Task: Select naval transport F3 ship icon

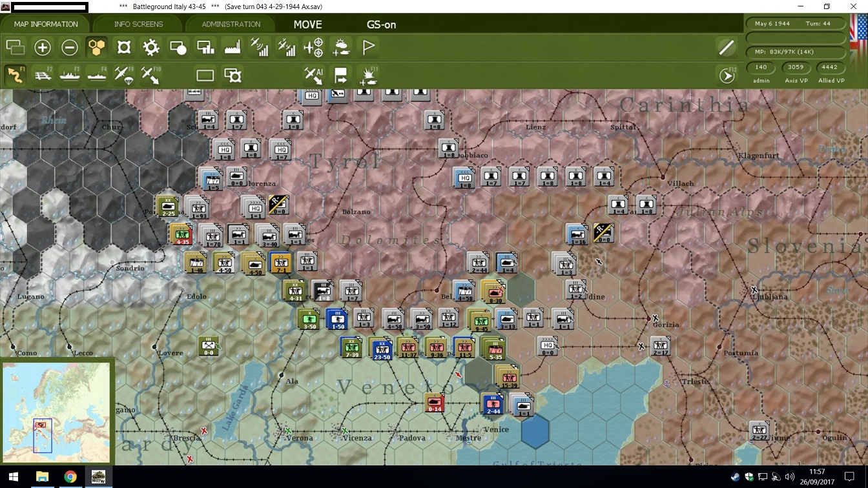Action: pos(70,75)
